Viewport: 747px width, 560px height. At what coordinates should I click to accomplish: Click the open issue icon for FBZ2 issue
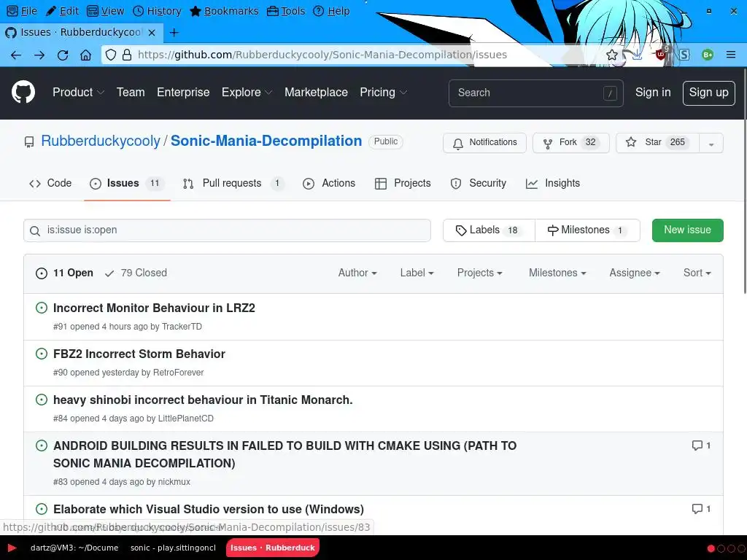coord(42,354)
